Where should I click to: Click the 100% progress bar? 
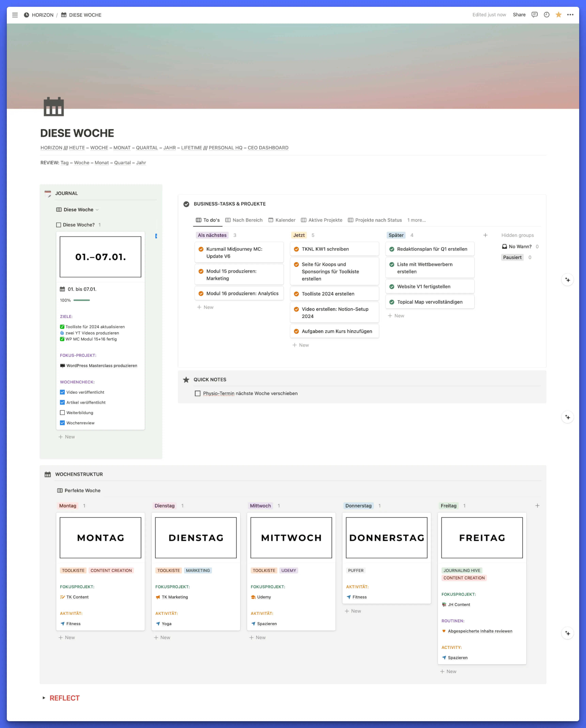click(x=82, y=300)
